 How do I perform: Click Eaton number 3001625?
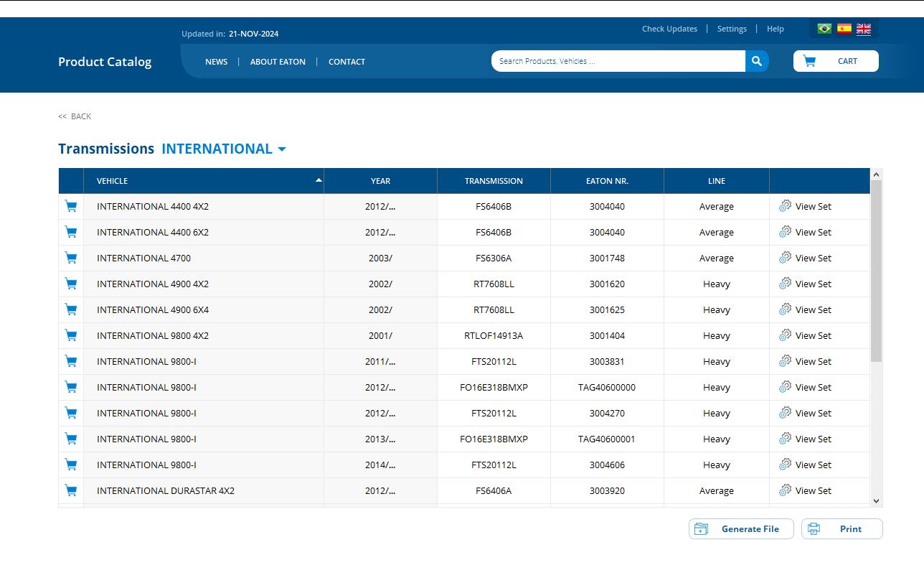coord(607,309)
